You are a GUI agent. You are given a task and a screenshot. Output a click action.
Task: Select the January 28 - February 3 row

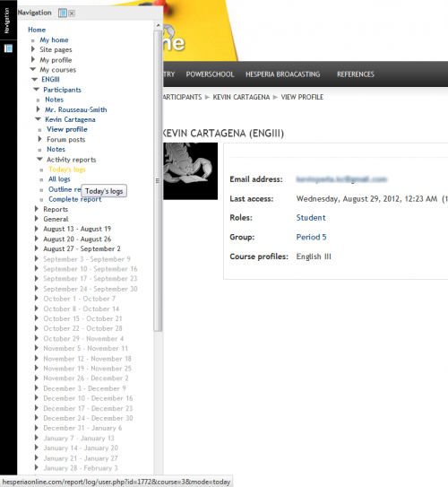click(x=81, y=468)
